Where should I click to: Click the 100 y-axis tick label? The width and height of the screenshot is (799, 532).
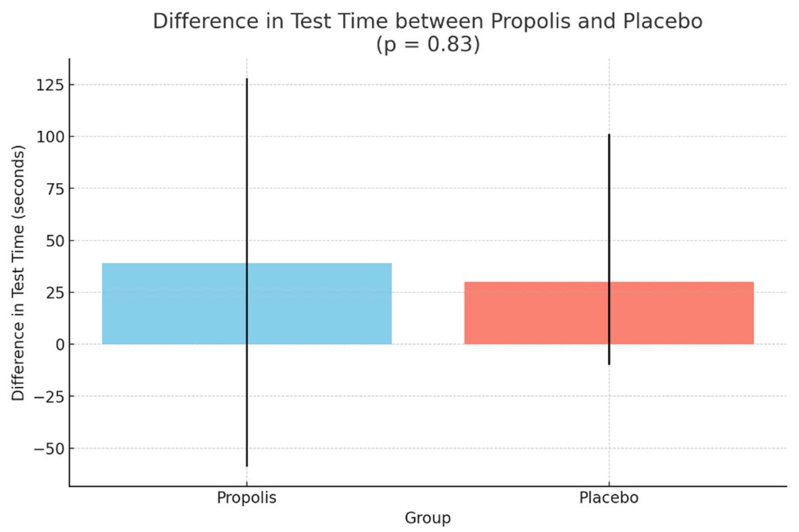point(50,137)
